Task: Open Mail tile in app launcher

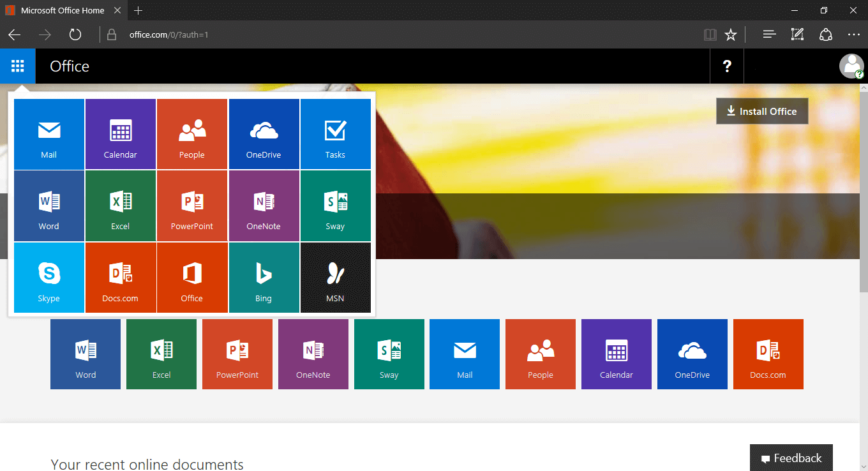Action: tap(49, 134)
